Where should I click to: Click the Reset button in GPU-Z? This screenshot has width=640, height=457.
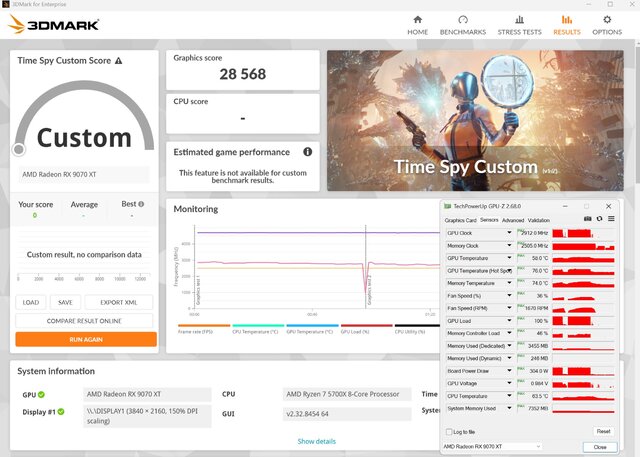point(602,431)
